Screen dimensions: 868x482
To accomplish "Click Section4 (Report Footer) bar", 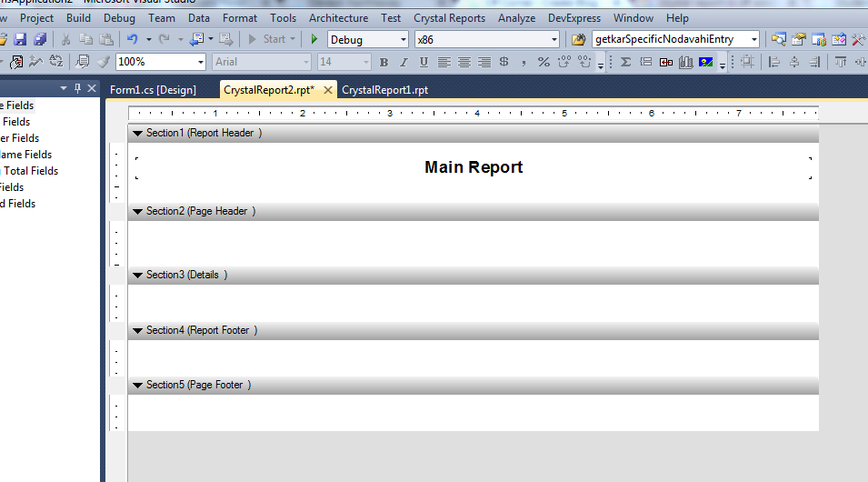I will (x=474, y=330).
